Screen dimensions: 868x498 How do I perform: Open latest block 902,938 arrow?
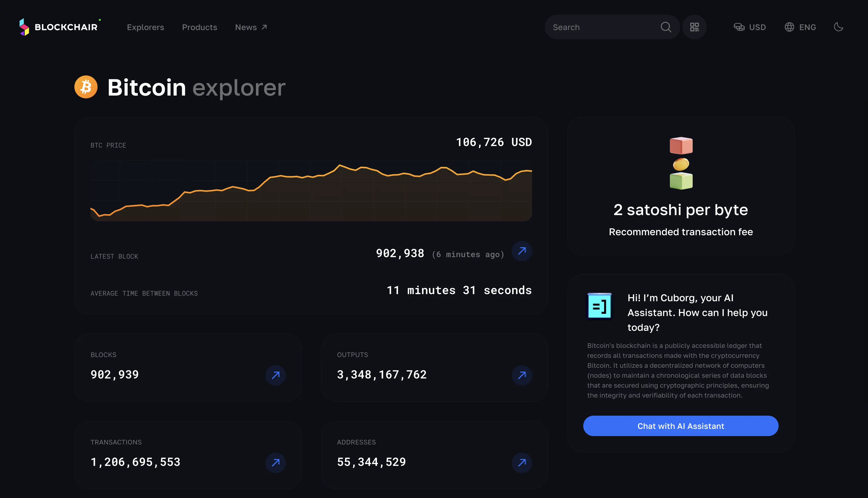(x=522, y=251)
